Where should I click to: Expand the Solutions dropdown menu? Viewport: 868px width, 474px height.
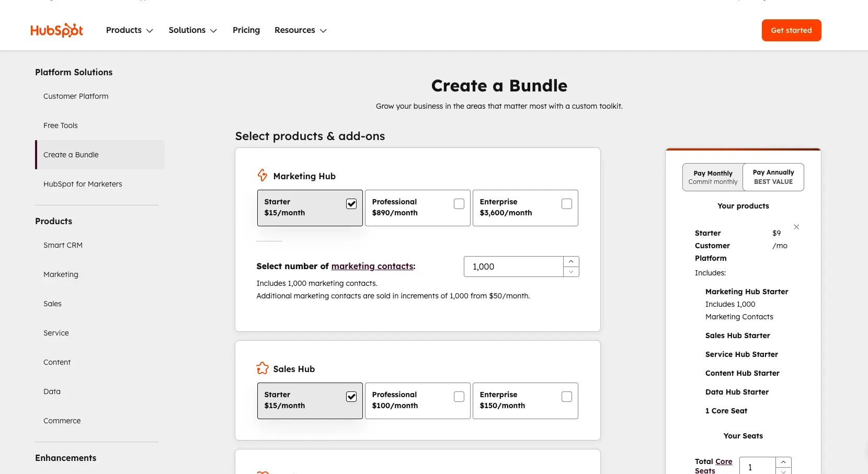[x=192, y=30]
